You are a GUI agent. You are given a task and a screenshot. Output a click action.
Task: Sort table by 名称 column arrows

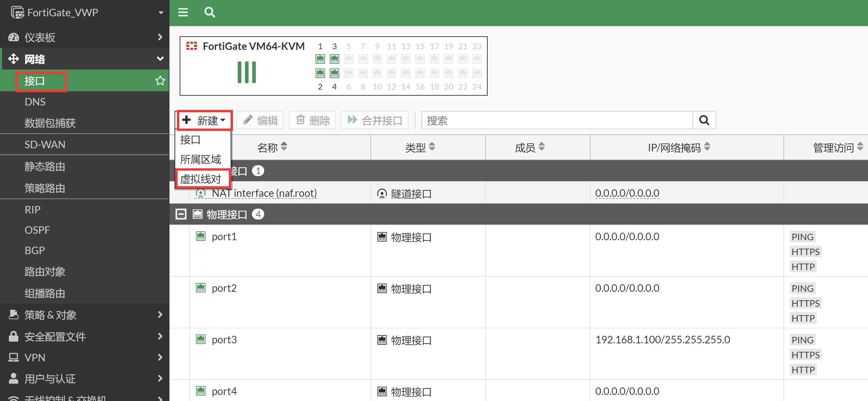click(284, 147)
